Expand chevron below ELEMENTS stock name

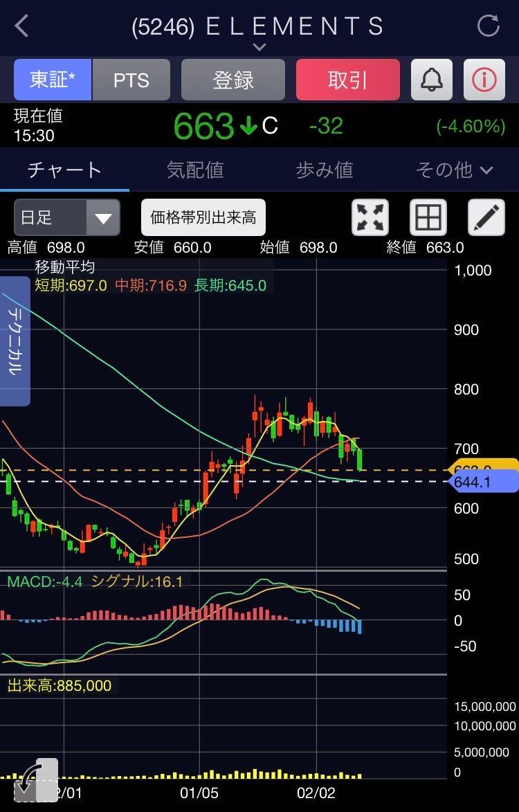pos(259,47)
